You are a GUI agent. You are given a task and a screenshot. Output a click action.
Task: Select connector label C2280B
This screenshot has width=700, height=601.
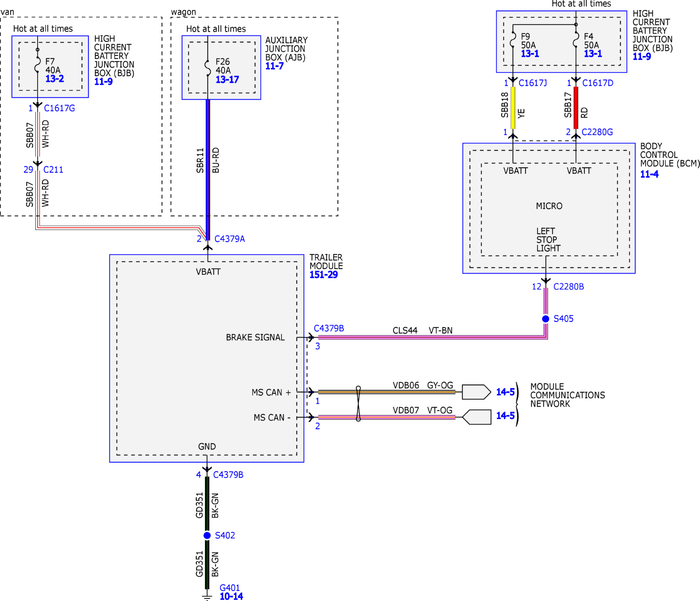tap(569, 287)
